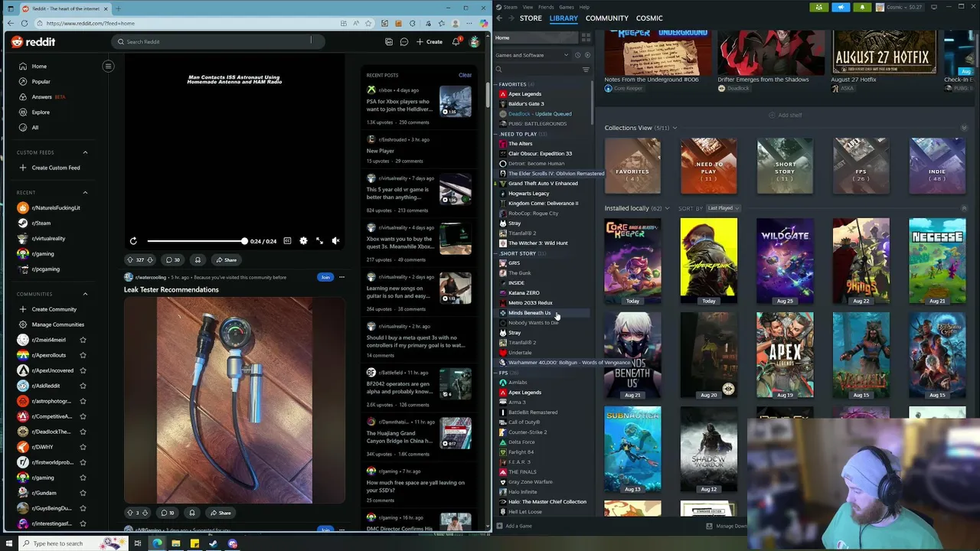
Task: Unmute the Reddit video speaker icon
Action: pos(335,241)
